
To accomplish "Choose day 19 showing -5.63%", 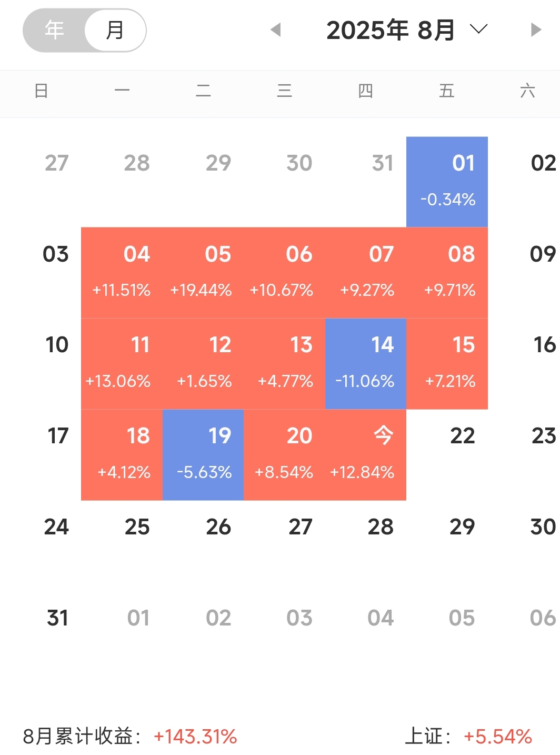I will pos(203,455).
